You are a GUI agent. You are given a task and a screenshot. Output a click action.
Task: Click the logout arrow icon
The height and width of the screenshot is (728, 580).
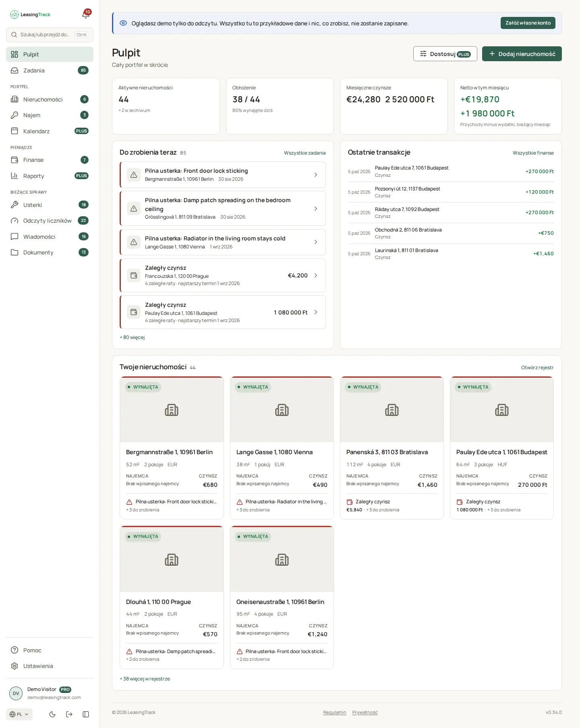tap(69, 714)
